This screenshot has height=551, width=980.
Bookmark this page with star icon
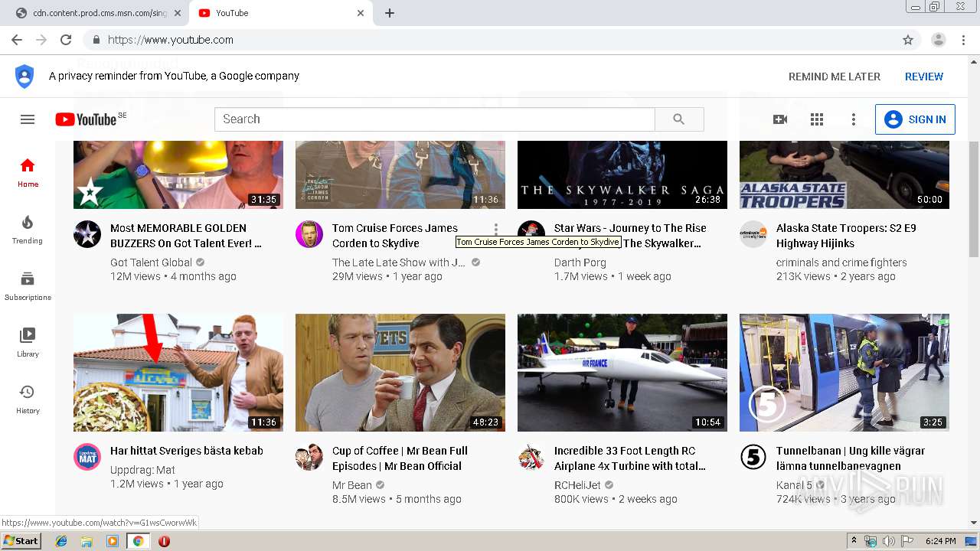tap(908, 40)
